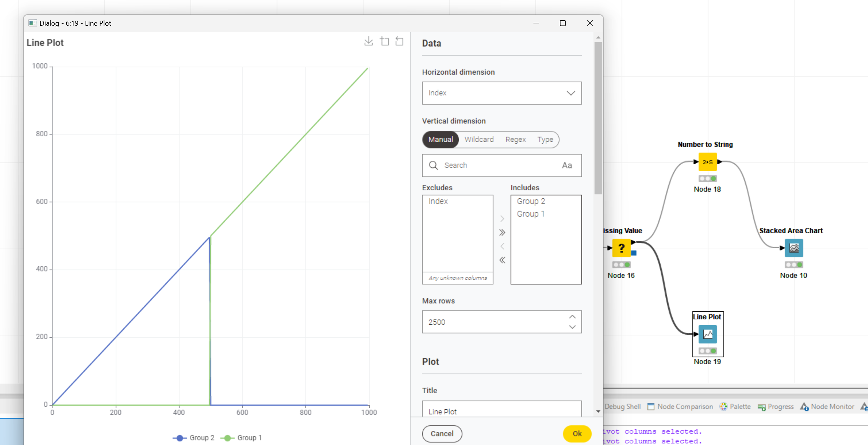The image size is (868, 445).
Task: Click the Node Monitor tab icon
Action: [x=804, y=407]
